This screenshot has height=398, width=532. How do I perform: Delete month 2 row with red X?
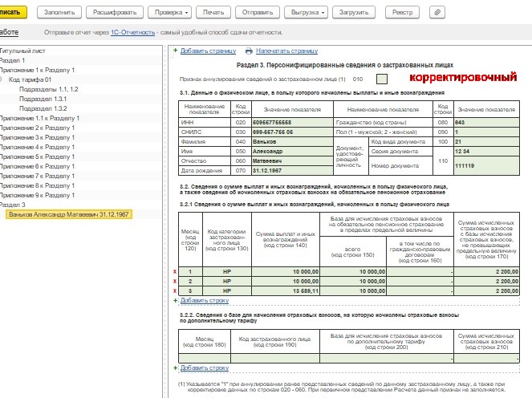[175, 282]
